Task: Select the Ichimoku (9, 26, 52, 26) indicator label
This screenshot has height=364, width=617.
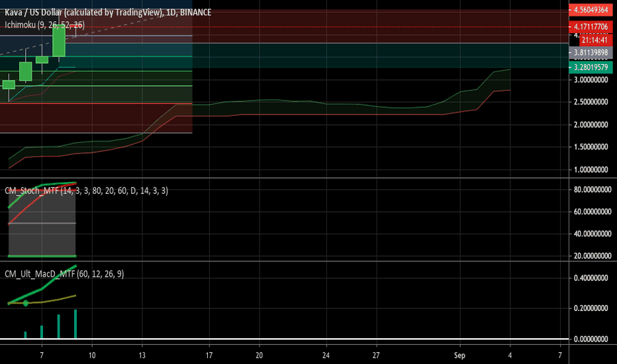Action: point(44,25)
